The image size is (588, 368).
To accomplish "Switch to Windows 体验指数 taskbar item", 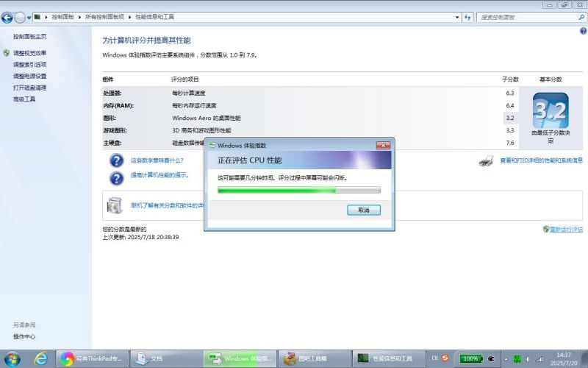I will 240,359.
